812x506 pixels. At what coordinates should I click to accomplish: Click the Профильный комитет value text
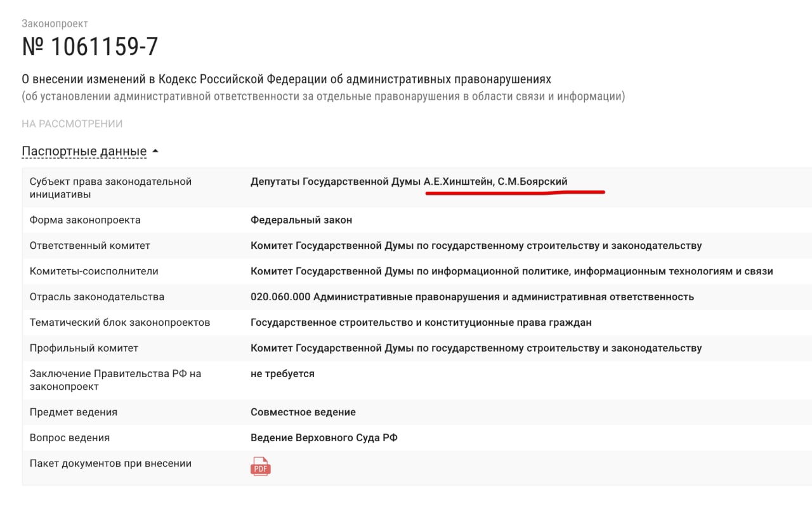(476, 348)
